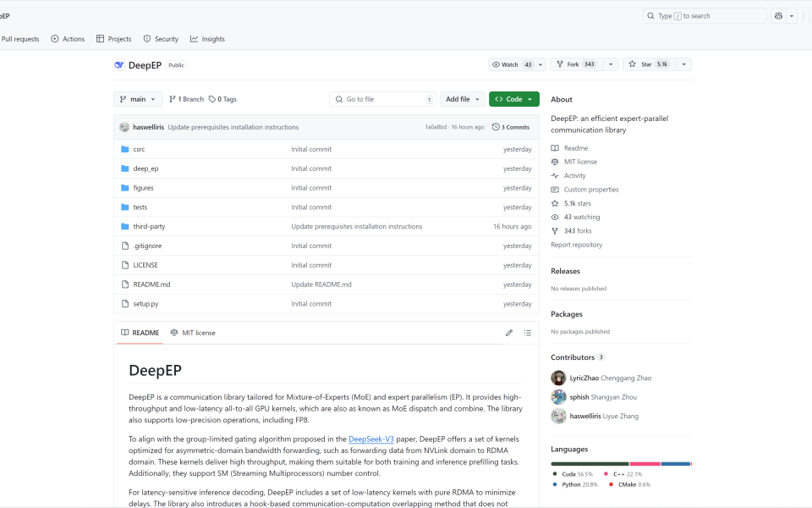Click the pulse icon beside Activity
This screenshot has height=508, width=812.
pyautogui.click(x=555, y=176)
